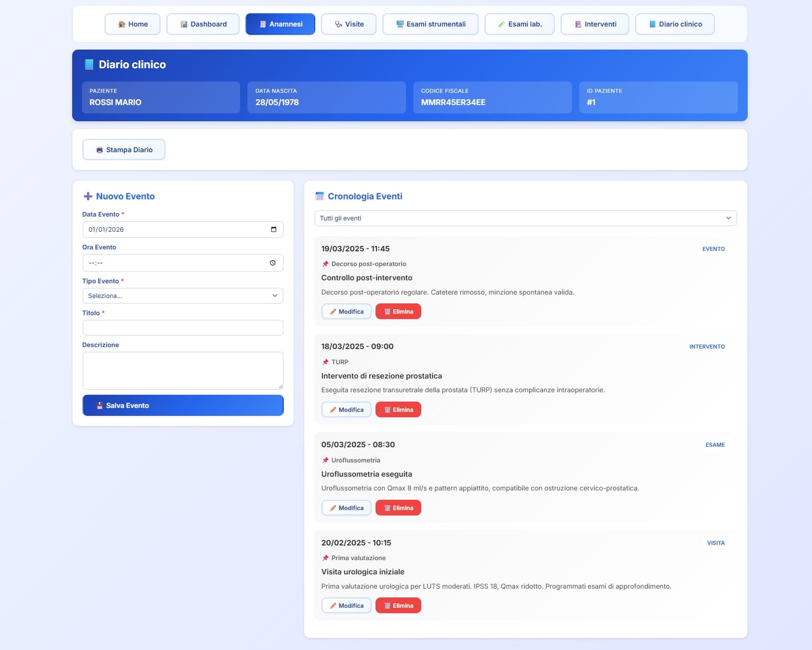This screenshot has width=812, height=650.
Task: Click the house icon in Home tab
Action: 122,24
